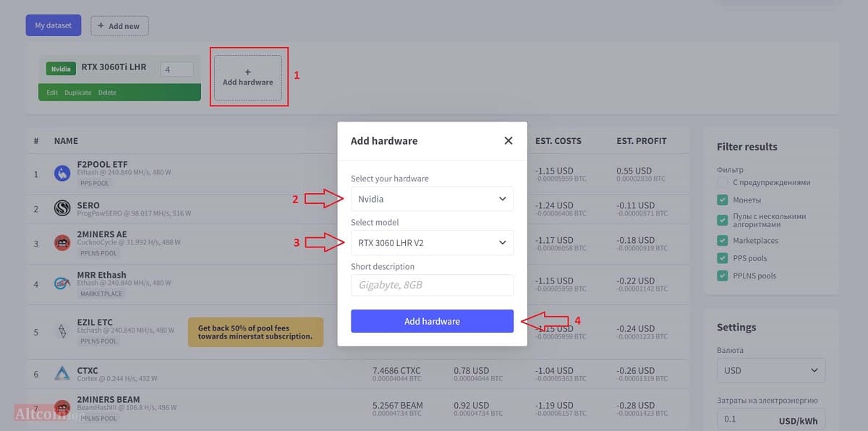Click the blue Add hardware submit button
Screen dimensions: 868x431
432,321
